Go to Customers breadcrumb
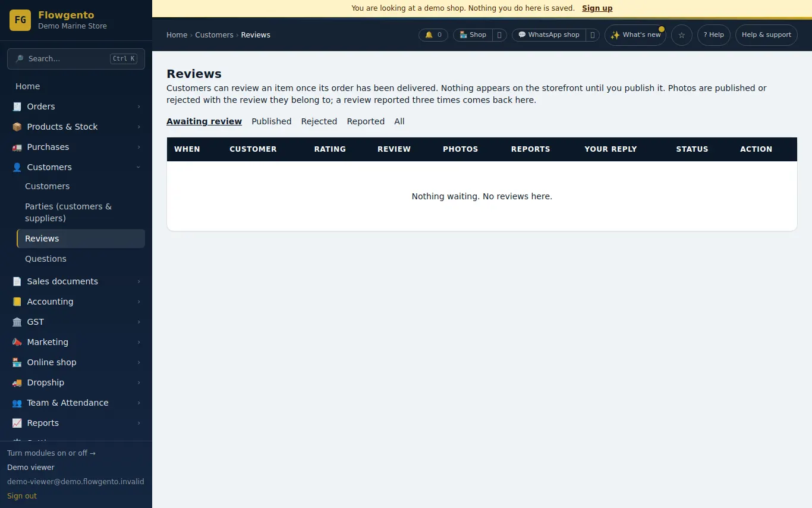This screenshot has width=812, height=508. tap(214, 35)
